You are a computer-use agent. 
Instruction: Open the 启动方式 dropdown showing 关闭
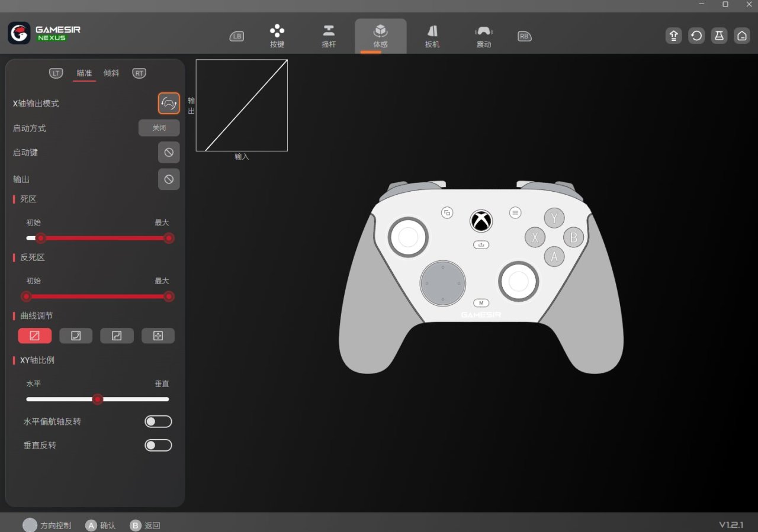159,128
